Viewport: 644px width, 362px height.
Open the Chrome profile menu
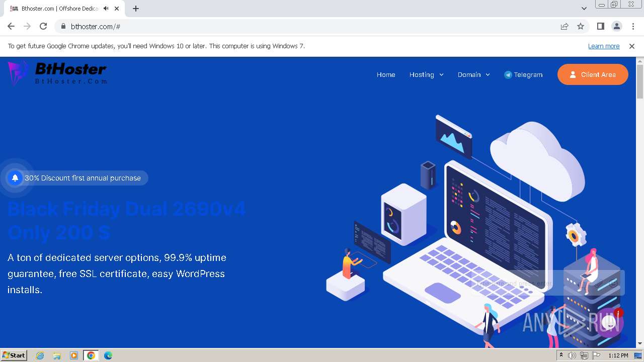tap(616, 26)
